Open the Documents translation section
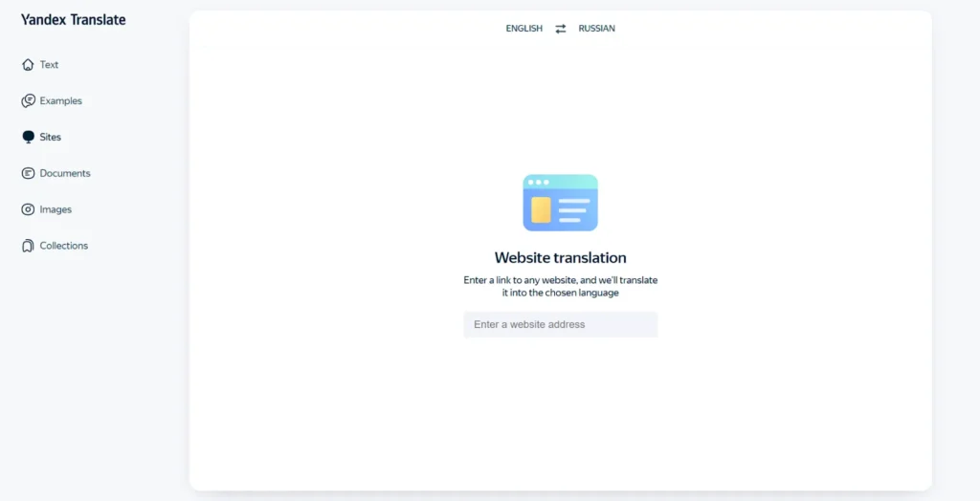Viewport: 980px width, 501px height. click(x=65, y=173)
